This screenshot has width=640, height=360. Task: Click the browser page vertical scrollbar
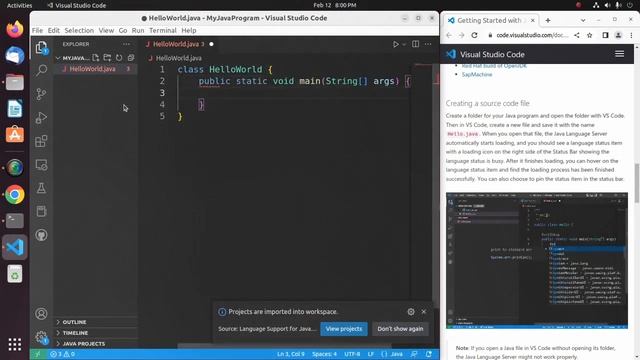point(637,183)
